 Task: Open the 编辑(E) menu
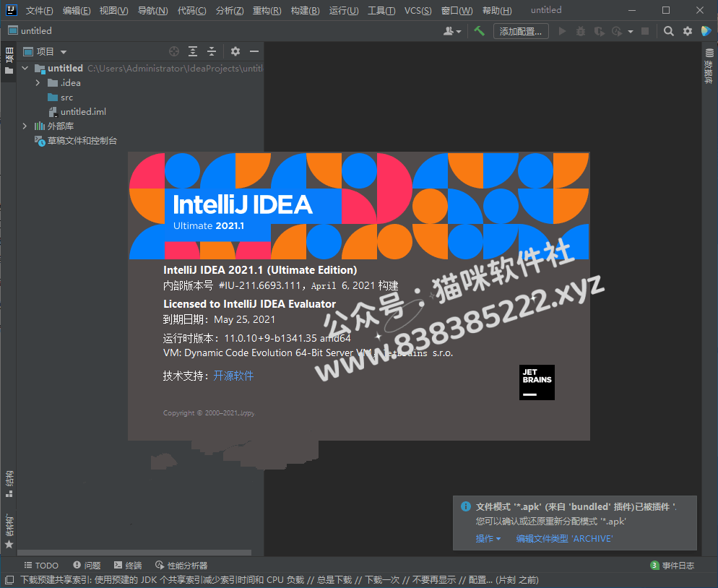point(77,11)
